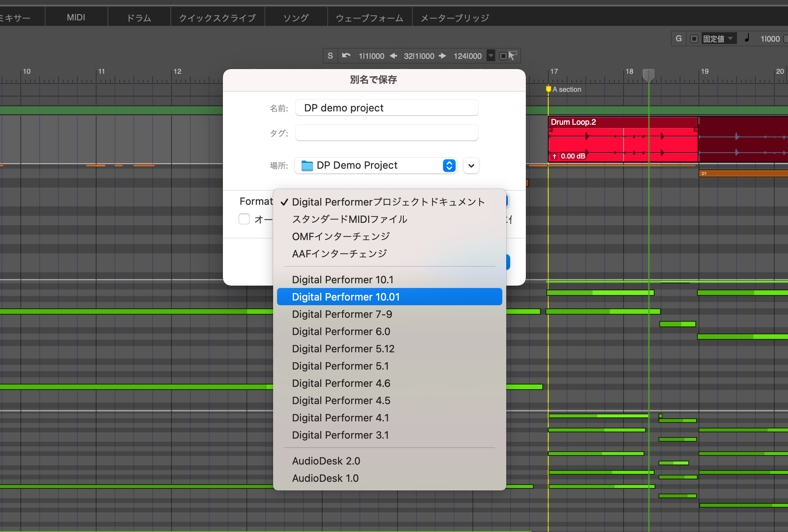Select AudioDesk 1.0 format
Screen dimensions: 788x532
pos(389,478)
